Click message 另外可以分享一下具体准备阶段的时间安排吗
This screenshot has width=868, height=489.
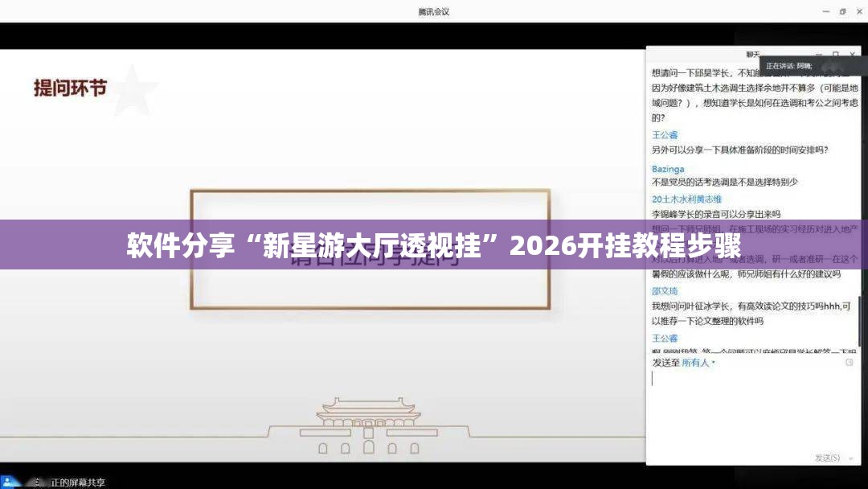pos(739,150)
